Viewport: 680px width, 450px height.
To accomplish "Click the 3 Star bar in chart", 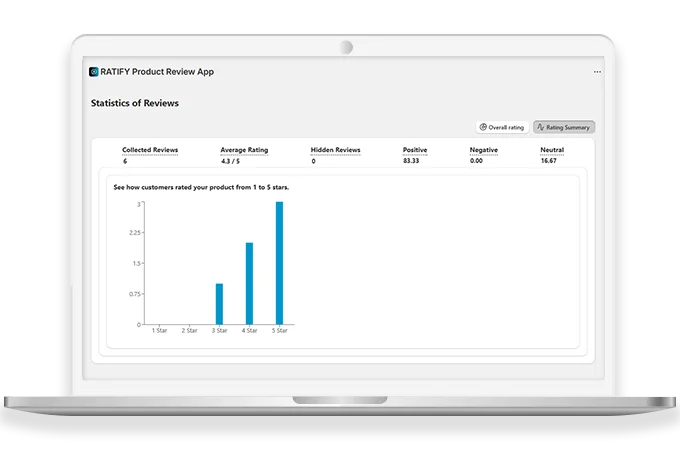I will point(219,304).
